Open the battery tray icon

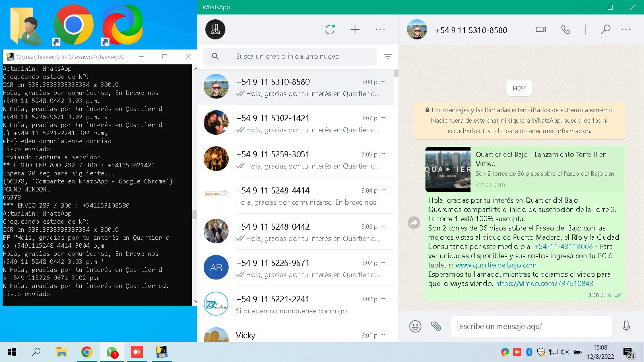[x=577, y=352]
